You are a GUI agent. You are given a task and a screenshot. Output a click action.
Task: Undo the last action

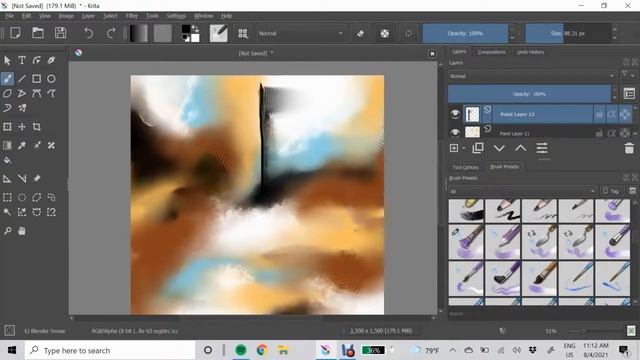88,33
